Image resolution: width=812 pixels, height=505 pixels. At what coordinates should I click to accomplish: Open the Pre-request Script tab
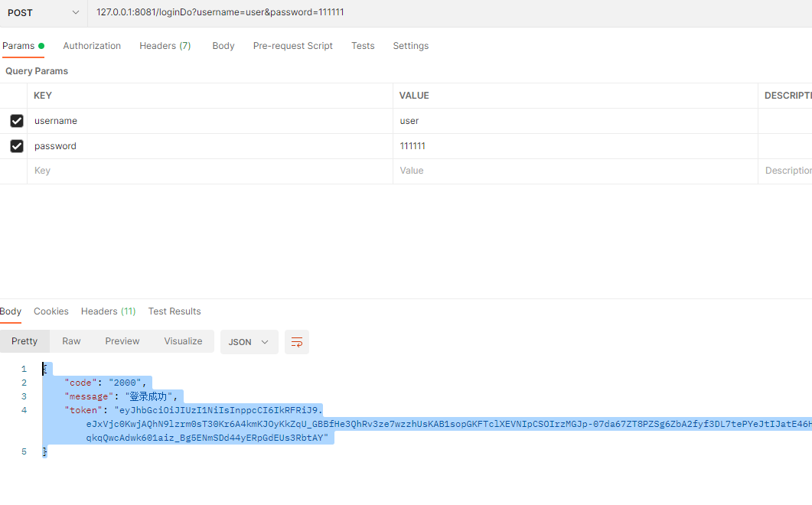(x=292, y=46)
